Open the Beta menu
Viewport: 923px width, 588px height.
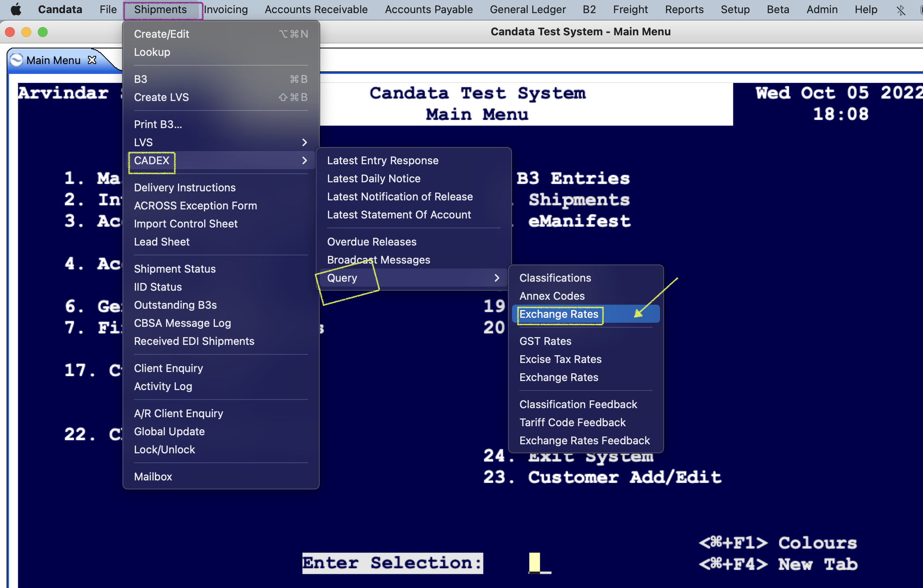click(778, 9)
